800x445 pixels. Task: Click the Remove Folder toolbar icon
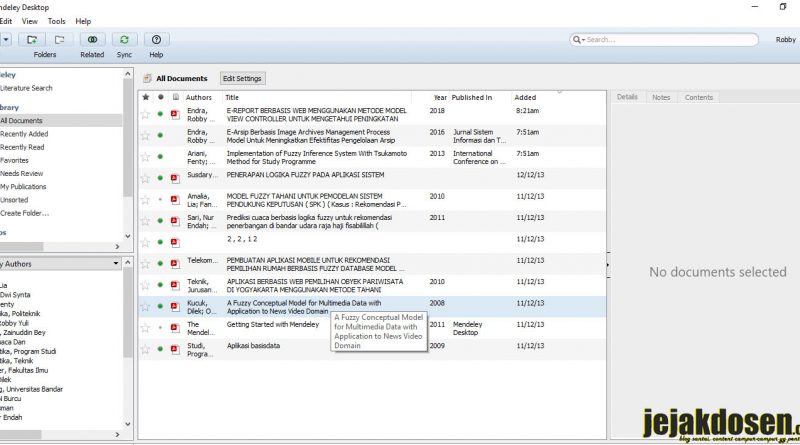point(59,40)
